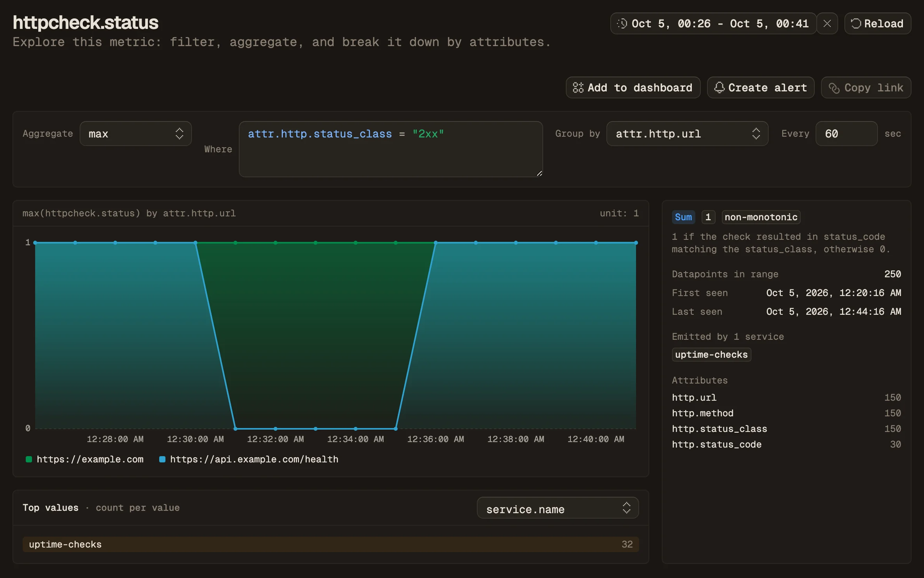Click Add to dashboard button

(x=633, y=87)
